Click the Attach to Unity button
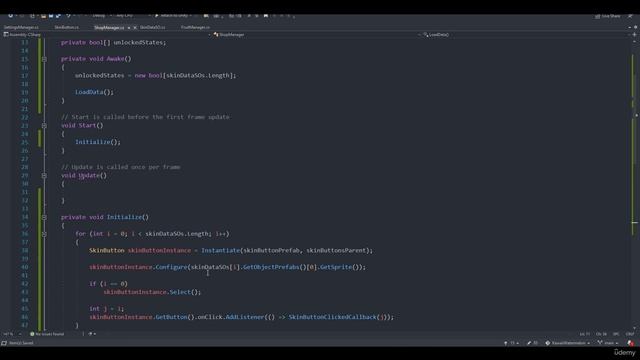The width and height of the screenshot is (640, 360). point(173,16)
